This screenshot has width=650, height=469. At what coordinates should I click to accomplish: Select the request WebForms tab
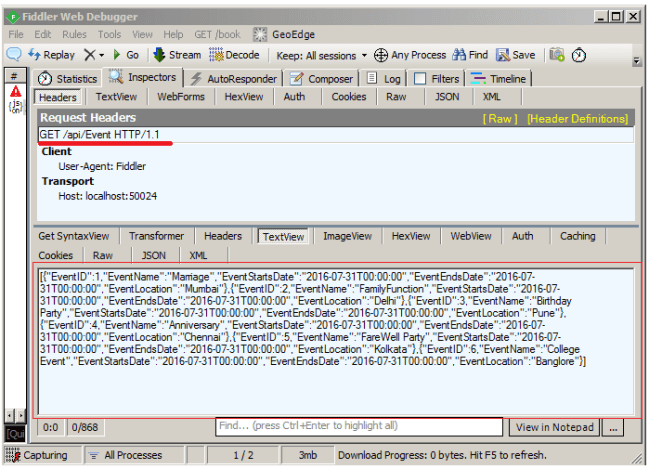pyautogui.click(x=181, y=97)
